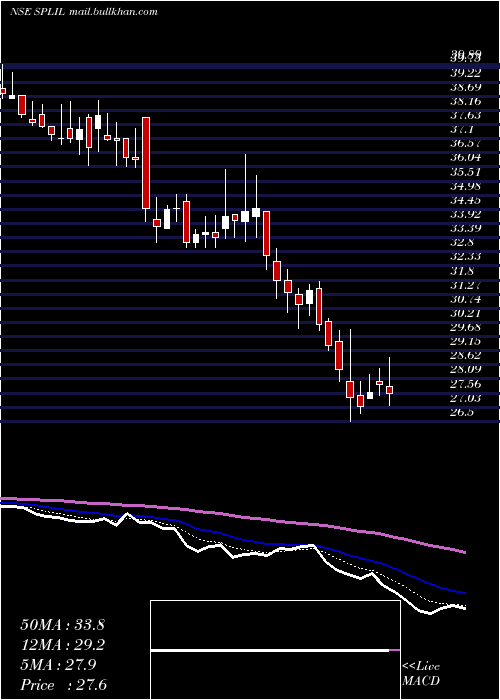
Task: Click the last red candlestick on right
Action: [389, 390]
